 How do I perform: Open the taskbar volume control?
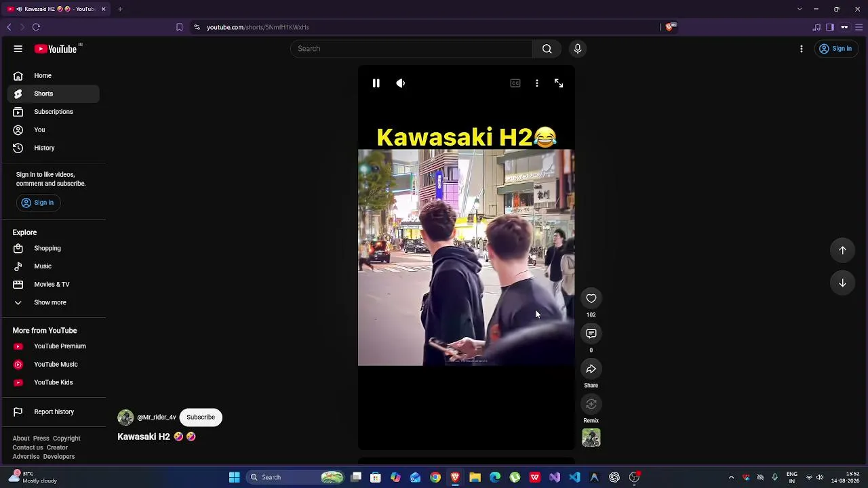pyautogui.click(x=820, y=478)
